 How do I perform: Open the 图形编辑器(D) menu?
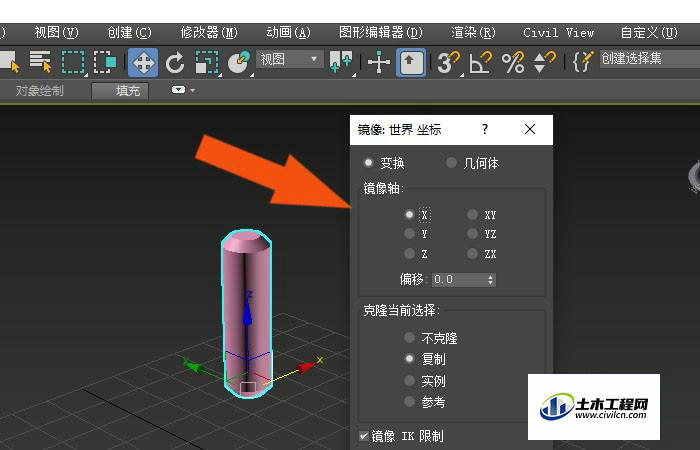coord(380,33)
